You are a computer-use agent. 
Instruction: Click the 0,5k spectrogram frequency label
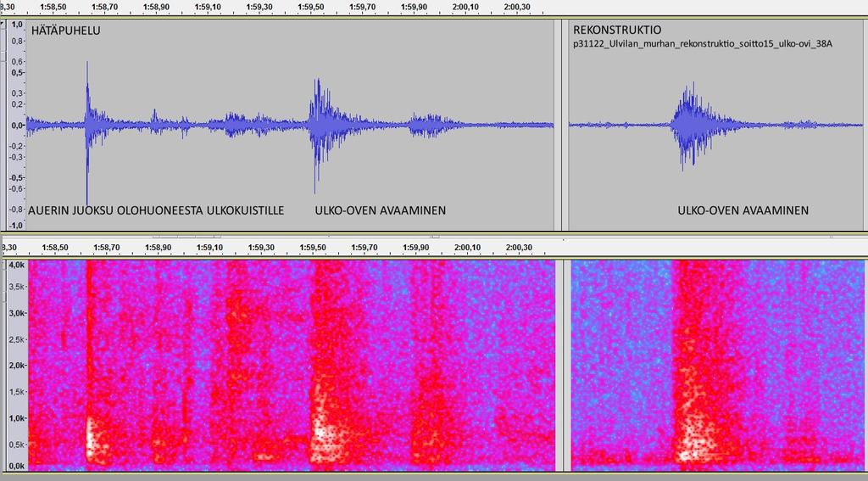17,445
